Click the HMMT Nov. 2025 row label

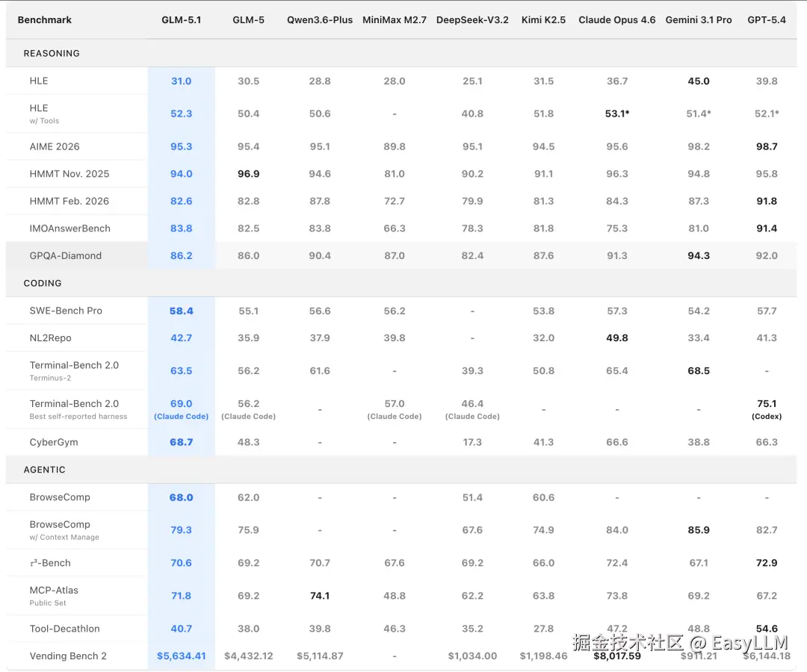coord(69,174)
